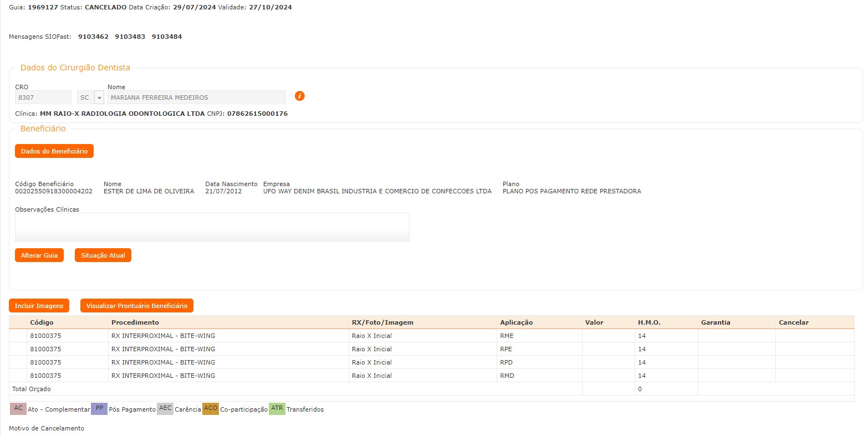
Task: Click the Incluir Imagens button
Action: coord(39,306)
